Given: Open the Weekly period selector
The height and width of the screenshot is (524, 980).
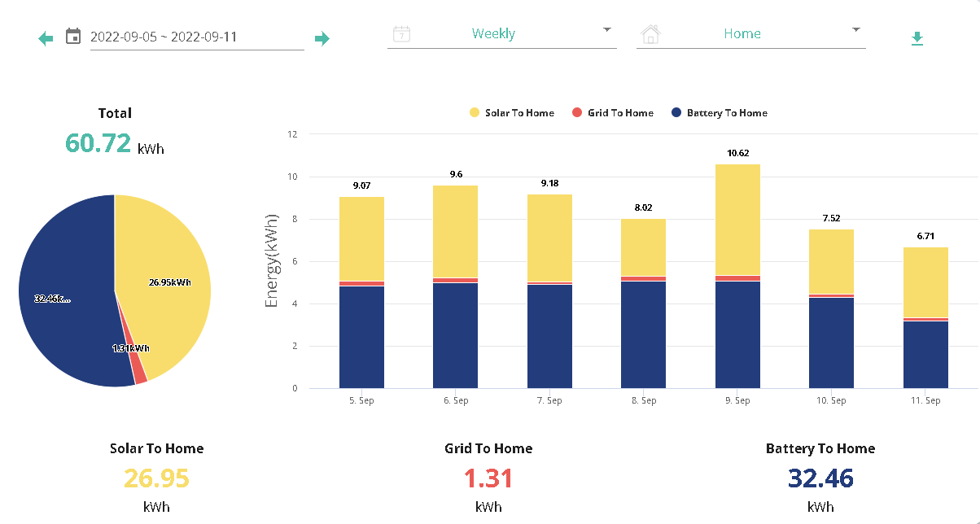Looking at the screenshot, I should [502, 34].
